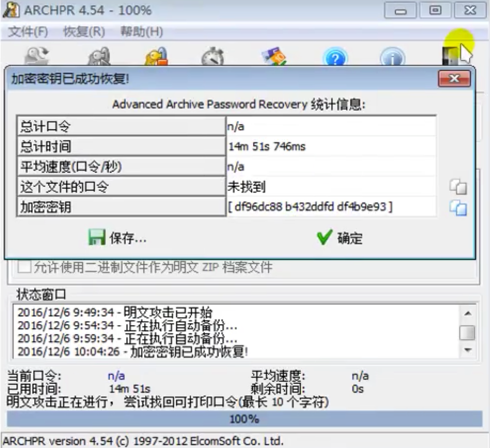This screenshot has width=490, height=448.
Task: Click the 保存... button
Action: (x=117, y=238)
